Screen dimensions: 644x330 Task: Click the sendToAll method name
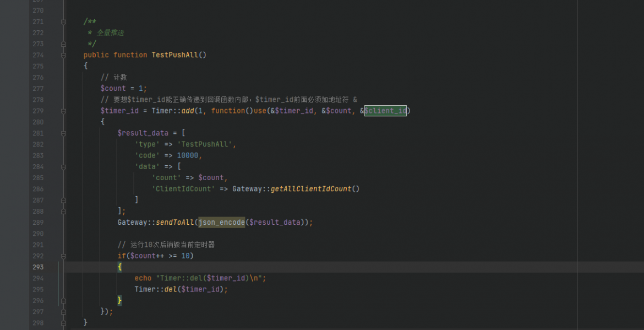point(175,223)
